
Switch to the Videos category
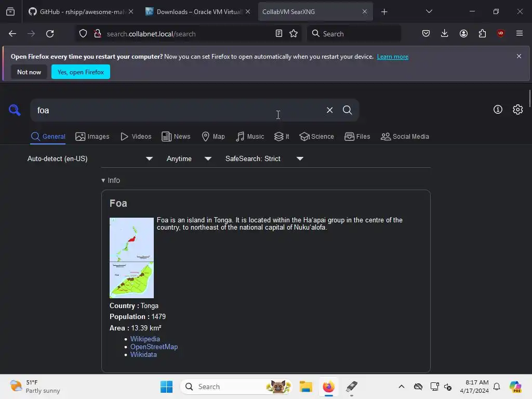[x=136, y=137]
